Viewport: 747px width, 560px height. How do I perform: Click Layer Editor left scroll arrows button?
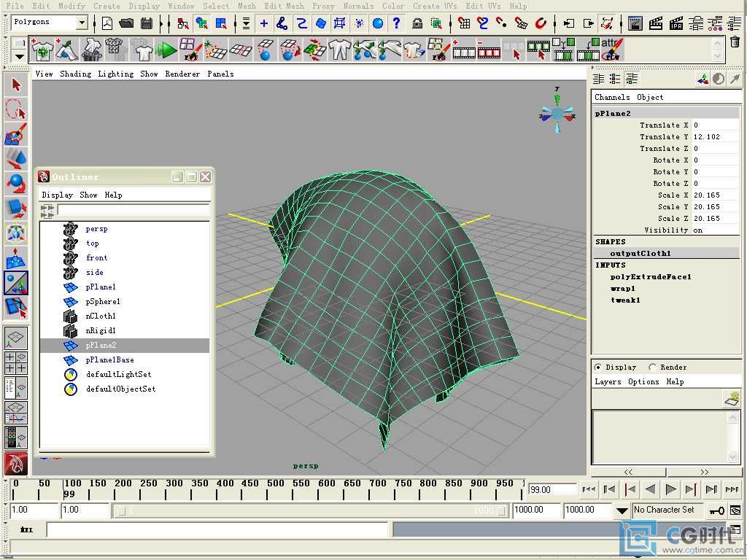[x=628, y=472]
